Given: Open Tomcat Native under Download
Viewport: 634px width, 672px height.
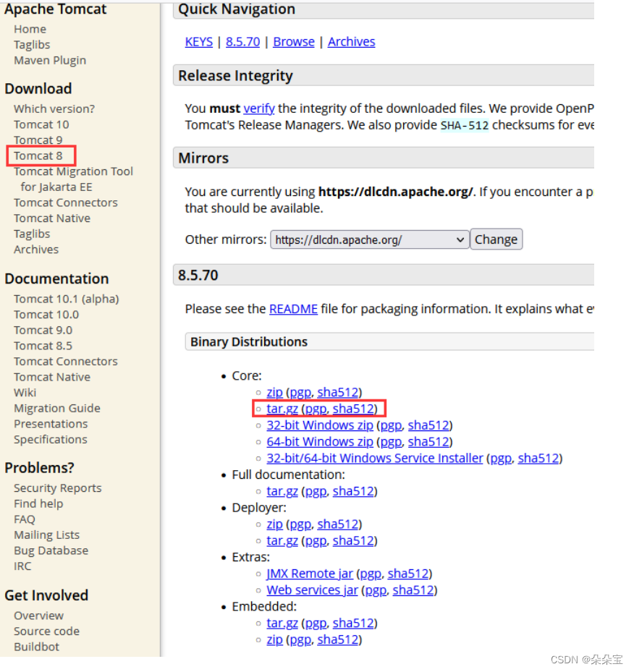Looking at the screenshot, I should coord(52,218).
